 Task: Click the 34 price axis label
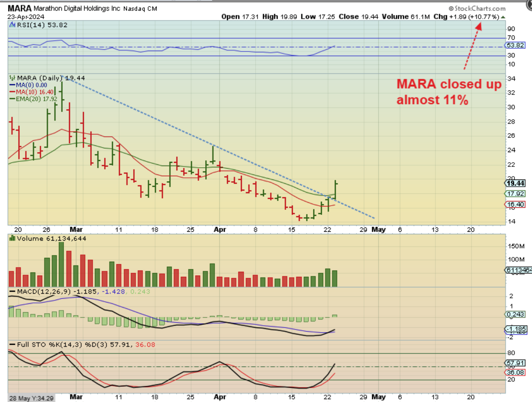pos(511,79)
